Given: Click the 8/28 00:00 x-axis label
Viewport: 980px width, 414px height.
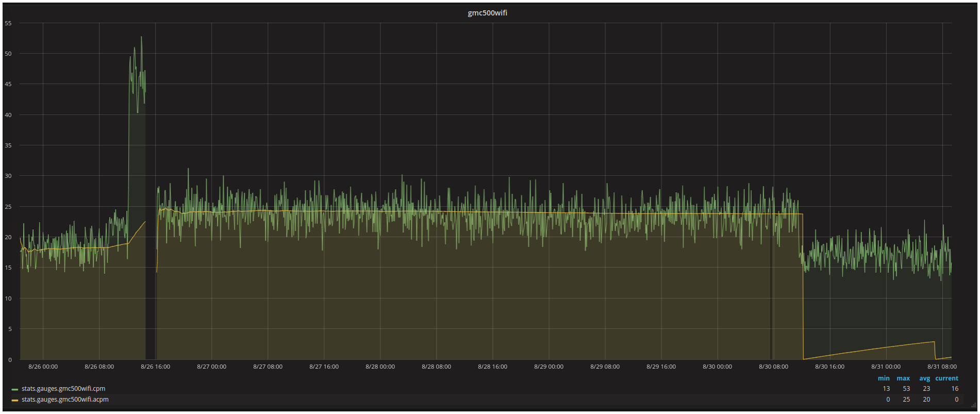Looking at the screenshot, I should [380, 367].
